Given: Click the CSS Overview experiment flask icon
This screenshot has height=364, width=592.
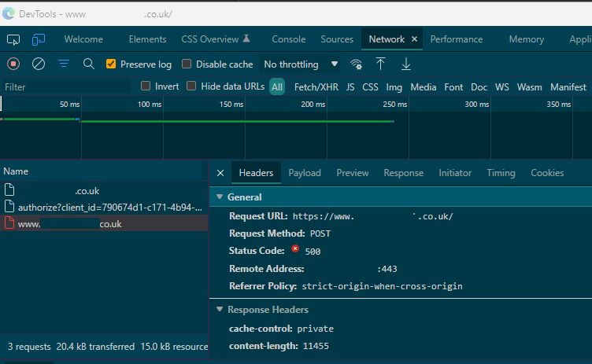Looking at the screenshot, I should pyautogui.click(x=246, y=39).
